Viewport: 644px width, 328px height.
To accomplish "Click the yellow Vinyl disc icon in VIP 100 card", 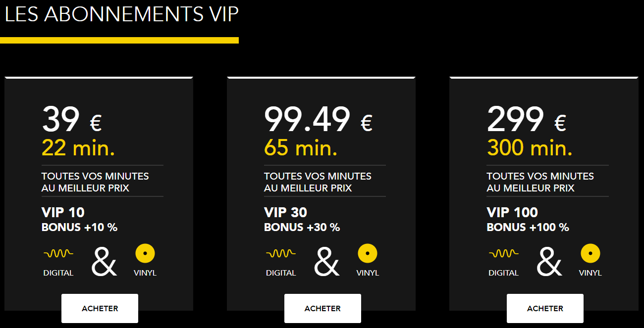I will [590, 254].
